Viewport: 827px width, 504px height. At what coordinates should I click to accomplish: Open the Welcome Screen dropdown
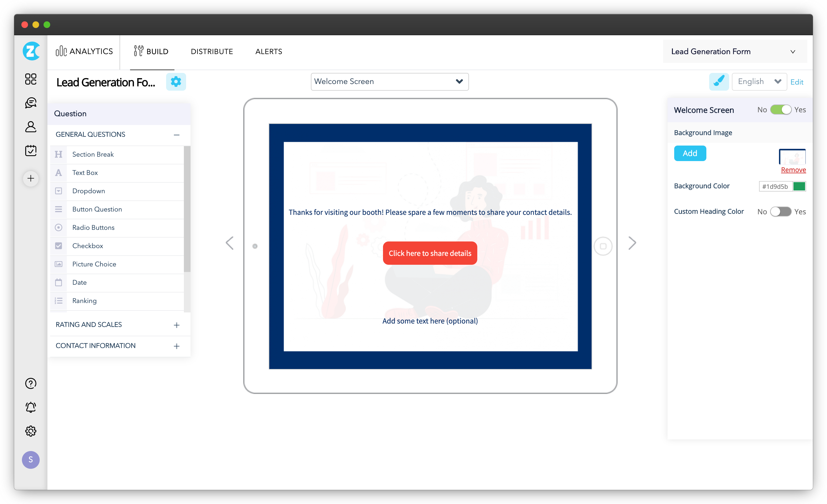tap(389, 82)
